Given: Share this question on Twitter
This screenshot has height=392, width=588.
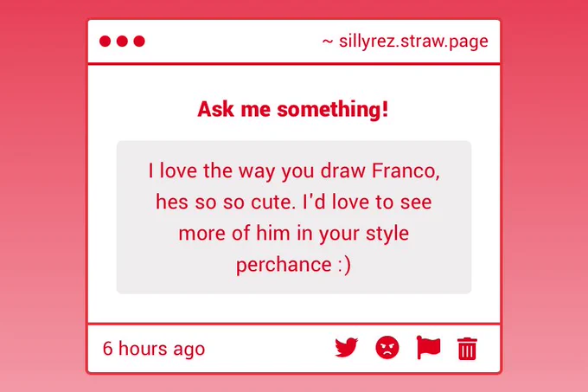Looking at the screenshot, I should tap(346, 348).
